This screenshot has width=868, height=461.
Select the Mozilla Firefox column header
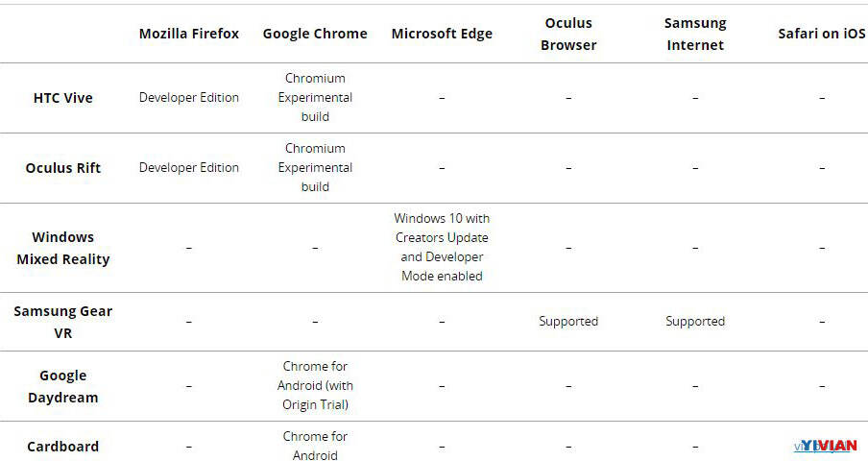pos(189,34)
